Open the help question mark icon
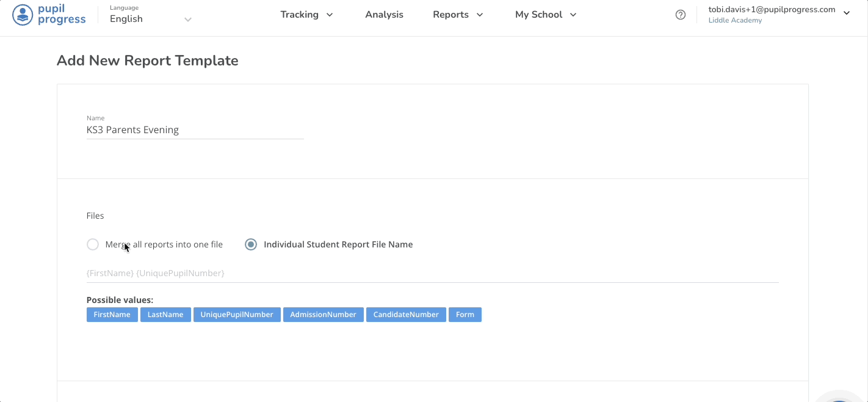This screenshot has width=868, height=402. coord(681,14)
